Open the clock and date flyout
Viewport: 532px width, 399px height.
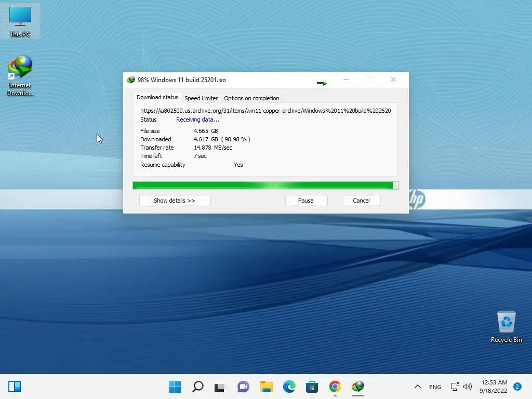[x=494, y=387]
